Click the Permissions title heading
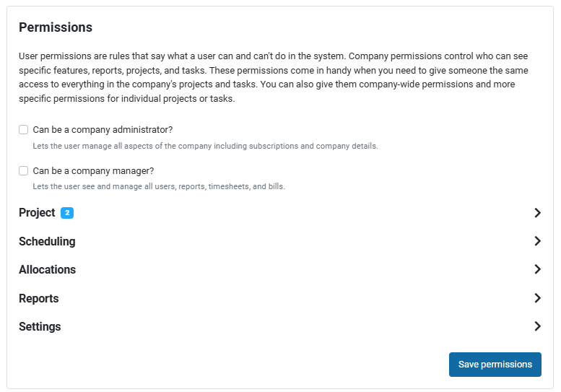Image resolution: width=561 pixels, height=392 pixels. [x=56, y=27]
